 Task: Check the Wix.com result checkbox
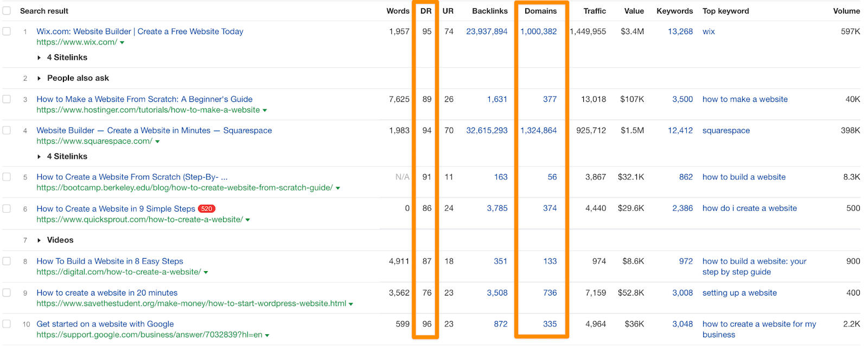tap(7, 31)
